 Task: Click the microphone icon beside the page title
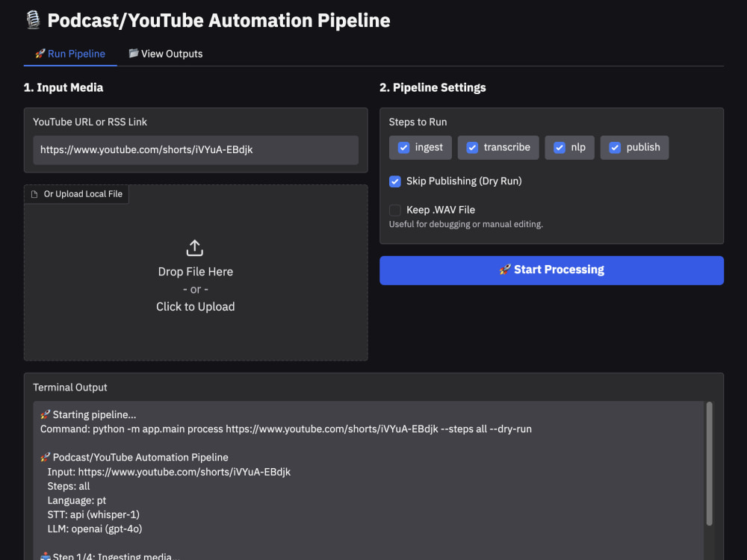pyautogui.click(x=33, y=20)
